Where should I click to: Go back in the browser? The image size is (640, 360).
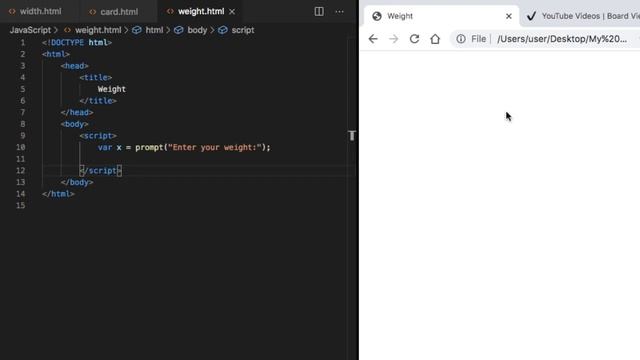point(373,39)
